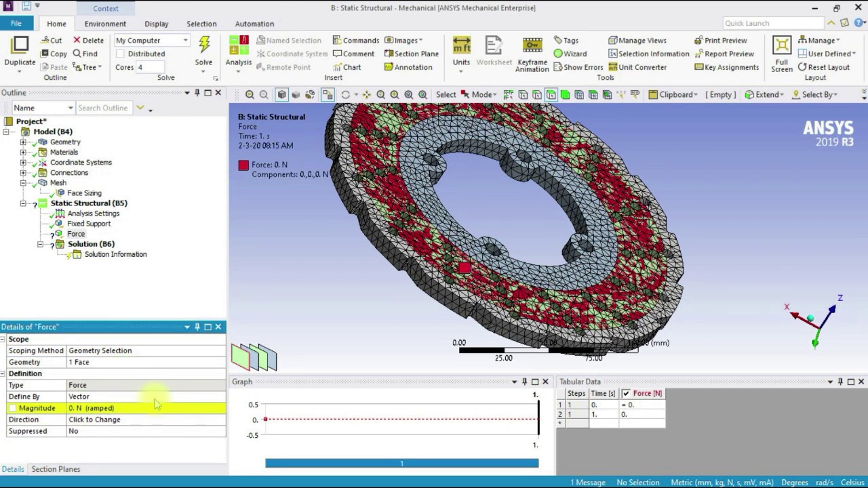
Task: Open the Find tool
Action: 85,54
